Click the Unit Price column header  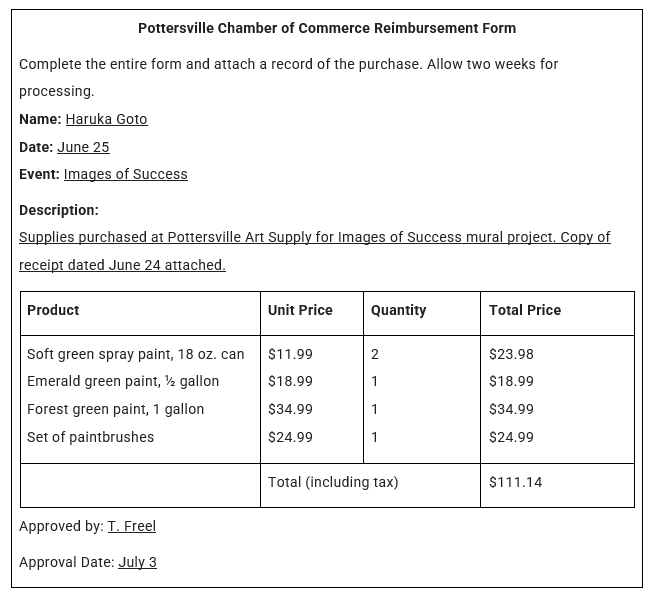click(x=300, y=310)
